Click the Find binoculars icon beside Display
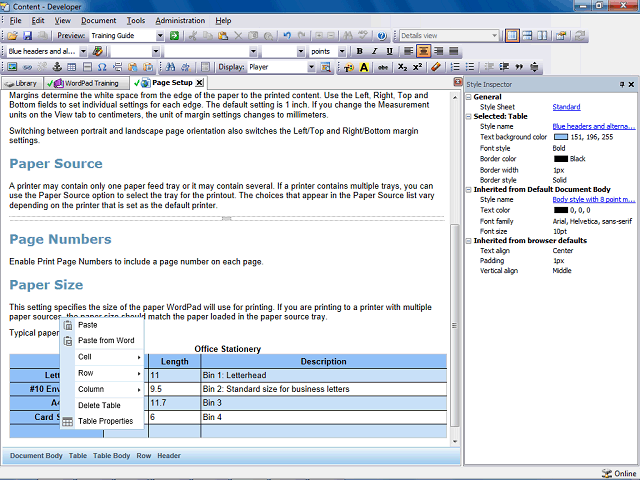This screenshot has height=480, width=640. 170,67
